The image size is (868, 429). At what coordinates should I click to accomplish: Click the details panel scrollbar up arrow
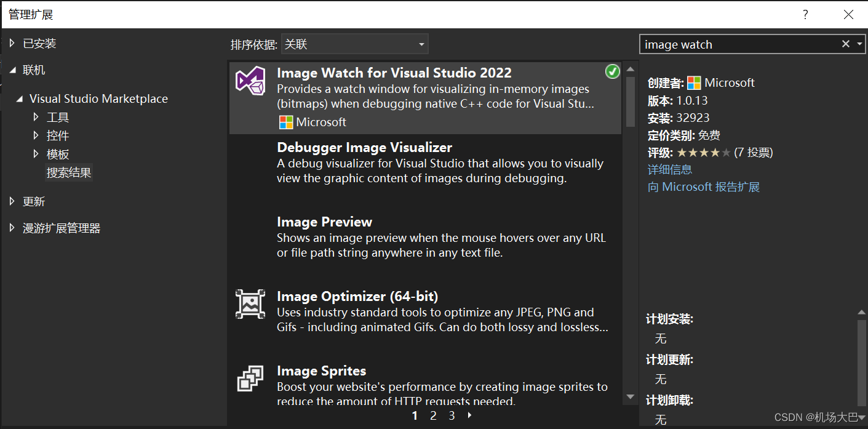tap(862, 313)
